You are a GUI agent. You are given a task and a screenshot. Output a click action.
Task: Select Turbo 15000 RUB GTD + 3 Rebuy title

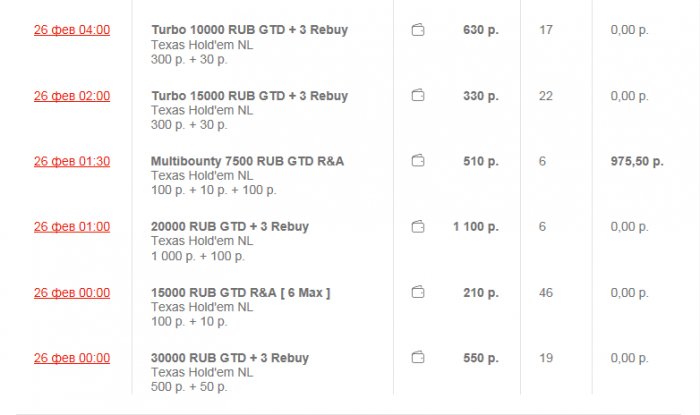(x=249, y=96)
